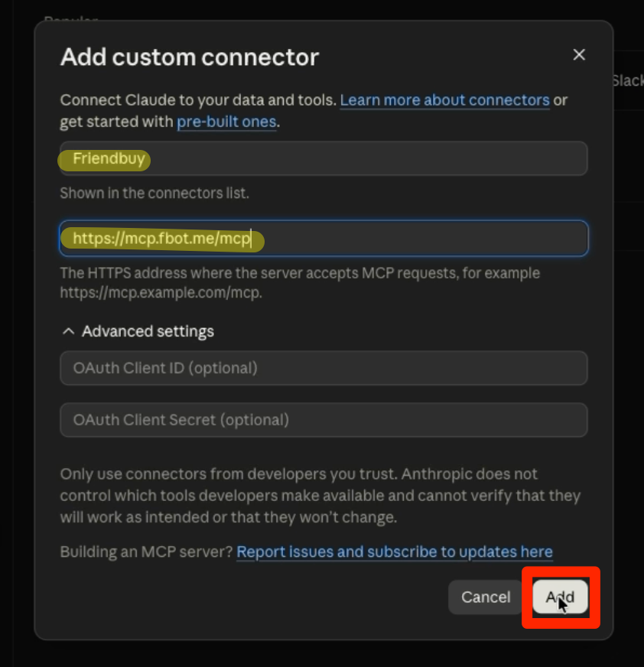Click the example https://mcp.example.com/mcp text
The width and height of the screenshot is (644, 667).
point(161,293)
